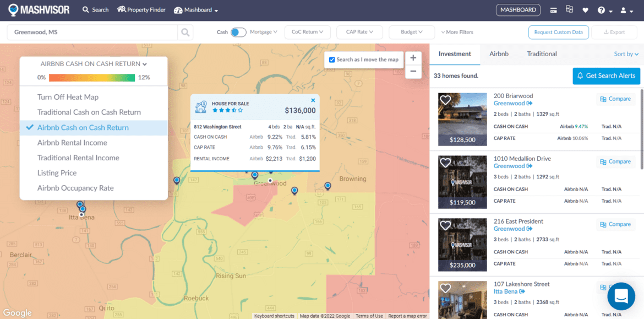
Task: Select Airbnb Occupancy Rate heat map option
Action: [75, 188]
